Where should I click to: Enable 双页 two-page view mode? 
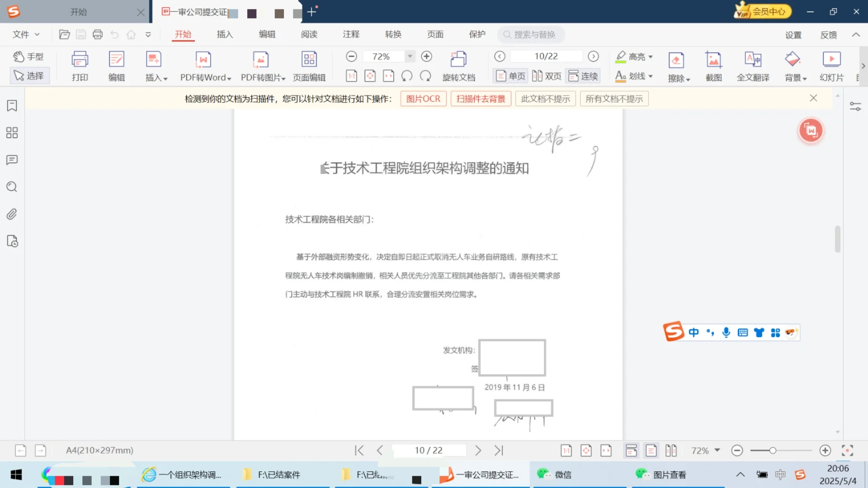[x=546, y=76]
